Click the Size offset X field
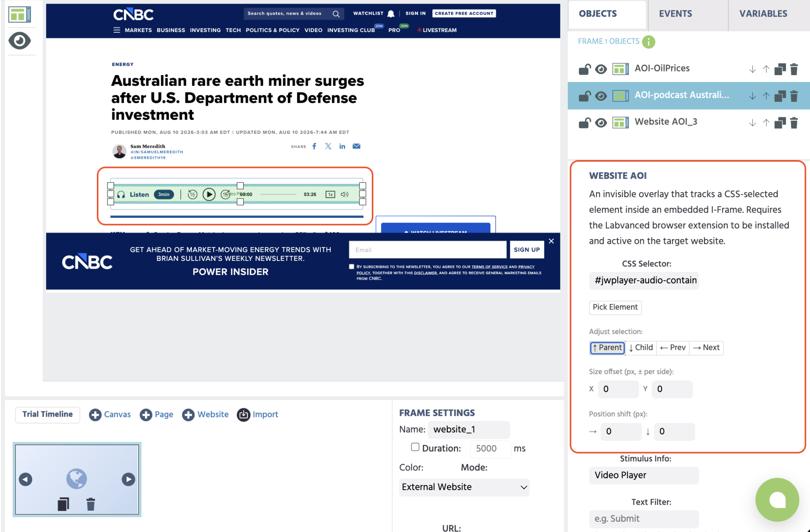Screen dimensions: 810x532 click(x=618, y=389)
